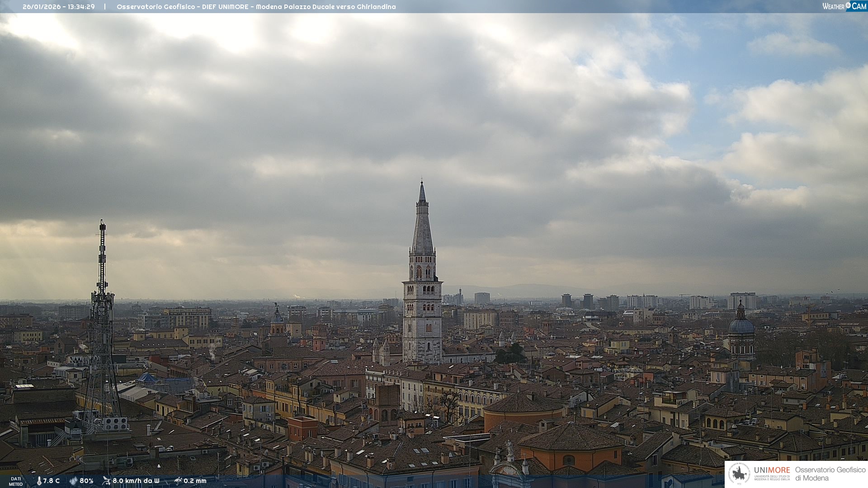Click the blue church dome on the right
Image resolution: width=868 pixels, height=488 pixels.
(741, 325)
